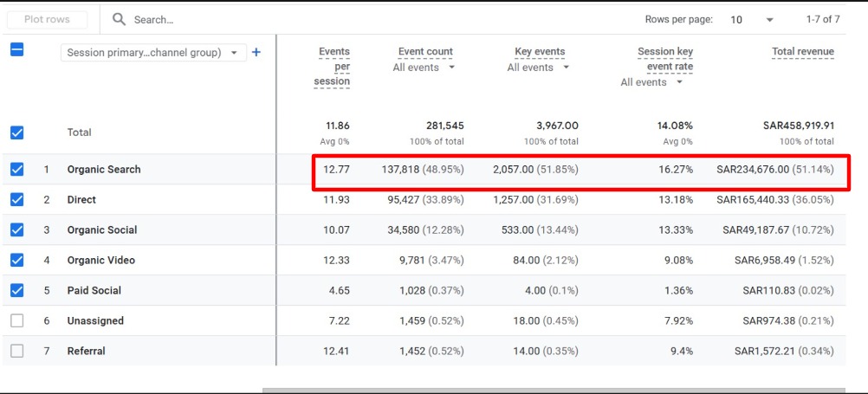Uncheck the Total row checkbox
This screenshot has height=394, width=868.
coord(16,132)
